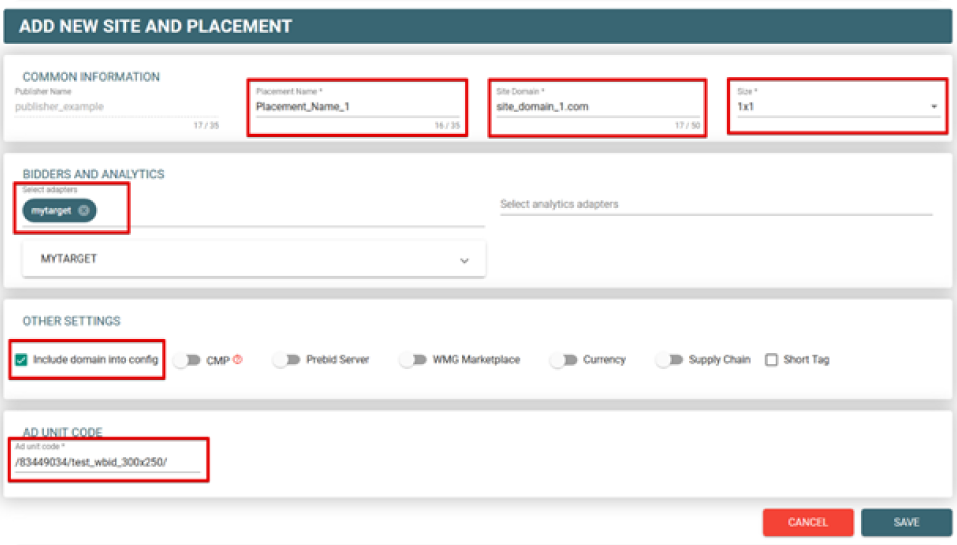Click the ADD NEW SITE AND PLACEMENT title

pos(156,26)
